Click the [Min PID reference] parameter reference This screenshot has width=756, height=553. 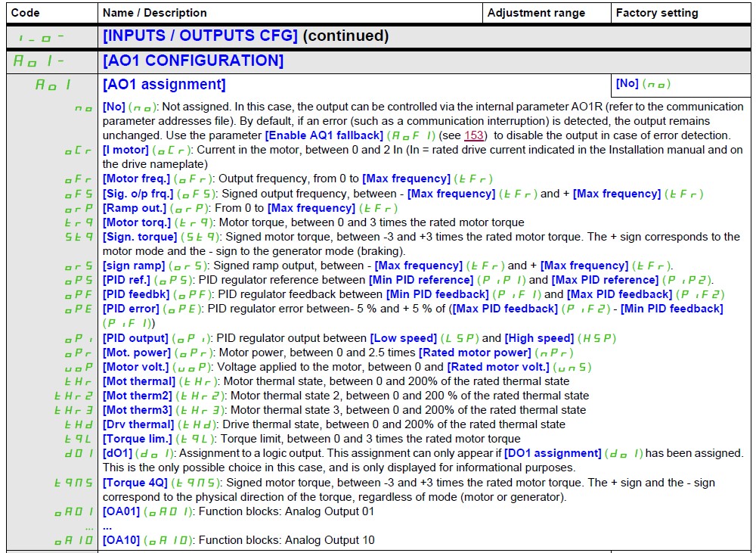pos(421,281)
